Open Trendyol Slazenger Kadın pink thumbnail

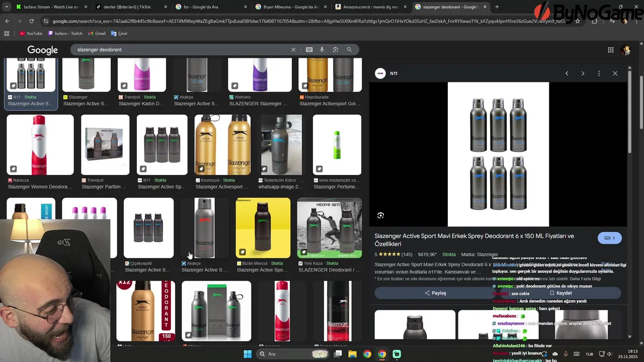142,74
